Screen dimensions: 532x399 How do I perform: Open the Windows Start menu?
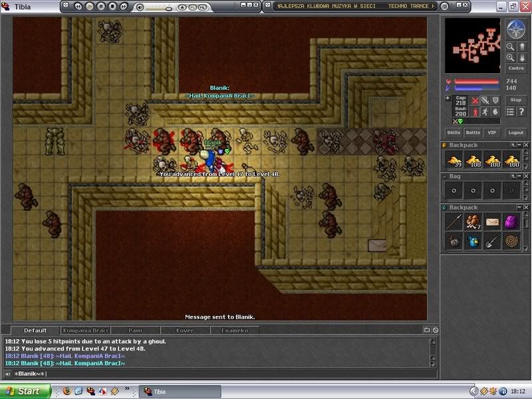26,391
